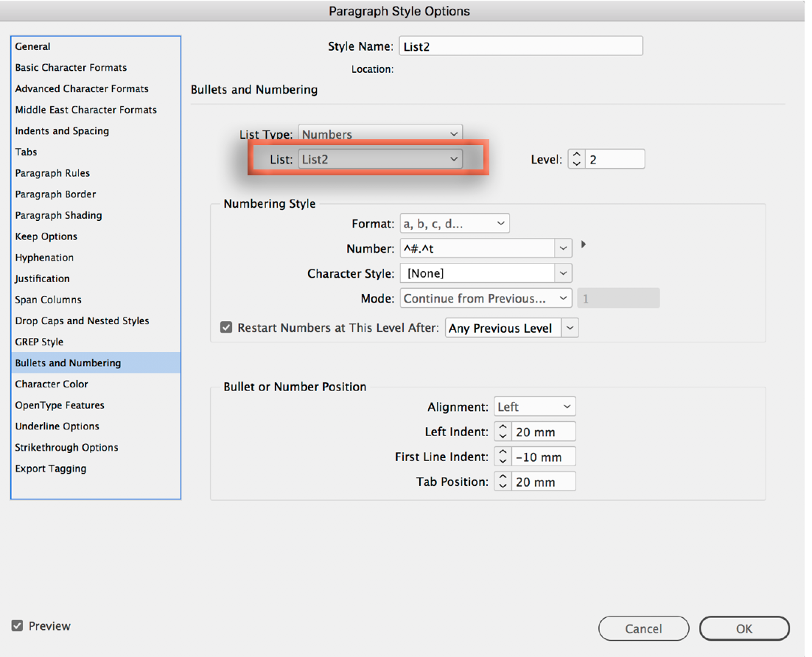Viewport: 812px width, 657px height.
Task: Open the Character Style dropdown
Action: tap(486, 273)
